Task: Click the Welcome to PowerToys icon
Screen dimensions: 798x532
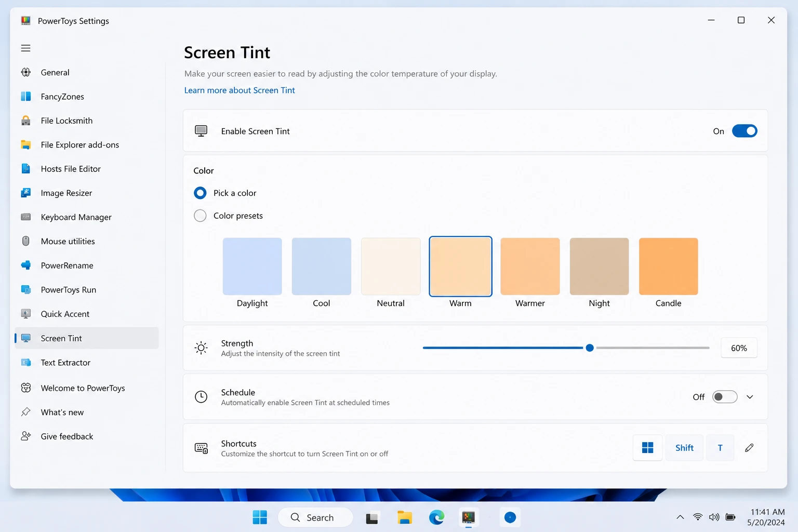Action: [25, 388]
